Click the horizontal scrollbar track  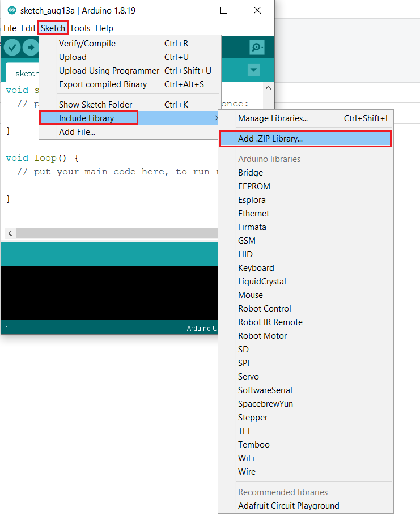(117, 233)
